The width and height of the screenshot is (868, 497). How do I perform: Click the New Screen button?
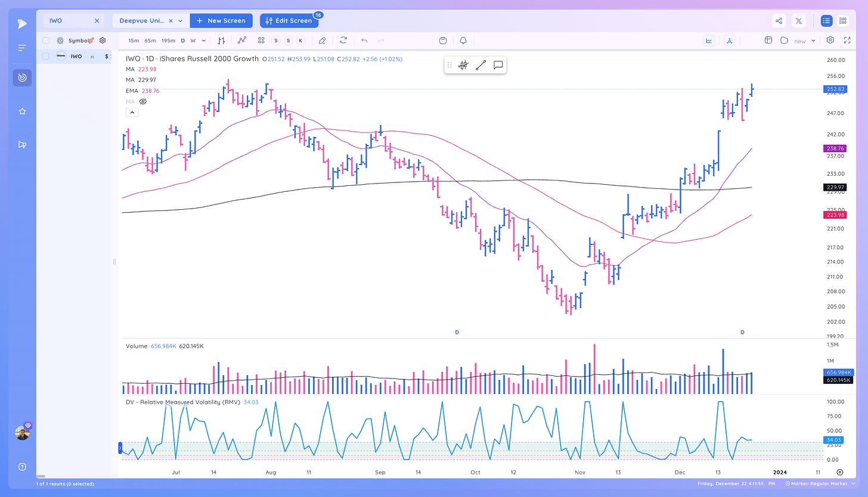[x=221, y=21]
